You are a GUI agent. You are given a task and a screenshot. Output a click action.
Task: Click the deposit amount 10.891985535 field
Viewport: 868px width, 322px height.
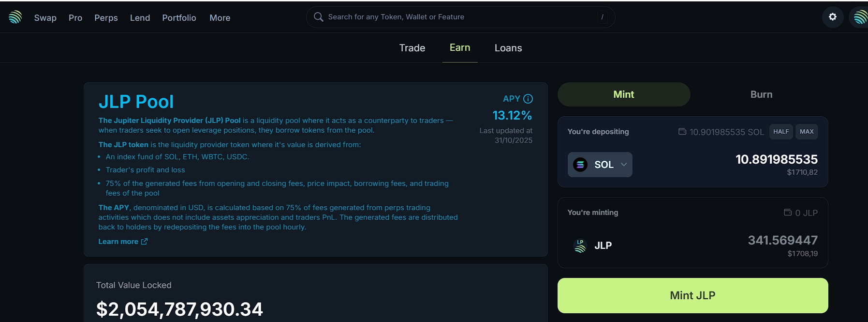[777, 159]
